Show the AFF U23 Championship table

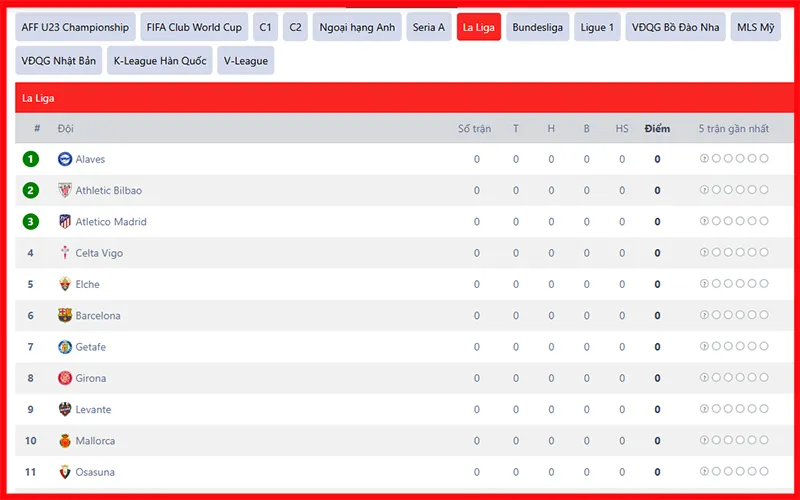tap(75, 27)
